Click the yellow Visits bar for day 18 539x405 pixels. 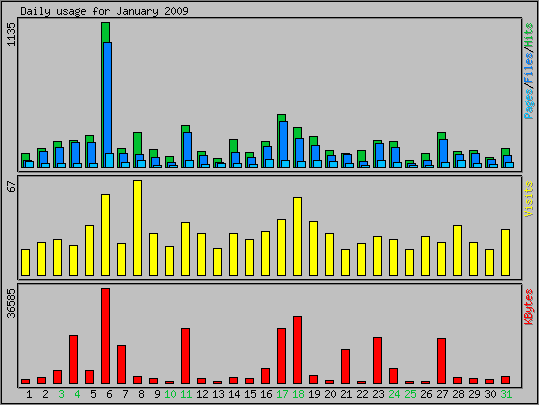[297, 236]
